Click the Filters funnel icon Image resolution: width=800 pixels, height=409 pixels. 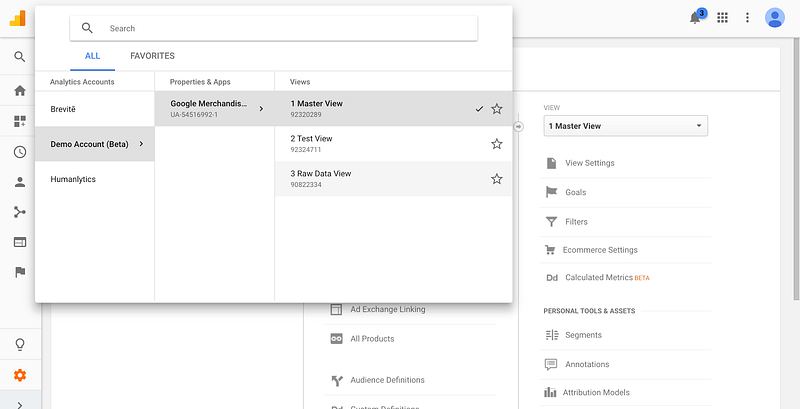551,222
